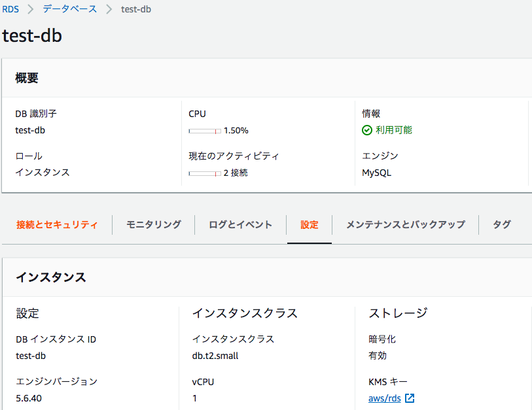This screenshot has width=532, height=410.
Task: Click the KMS キー label
Action: (x=388, y=382)
